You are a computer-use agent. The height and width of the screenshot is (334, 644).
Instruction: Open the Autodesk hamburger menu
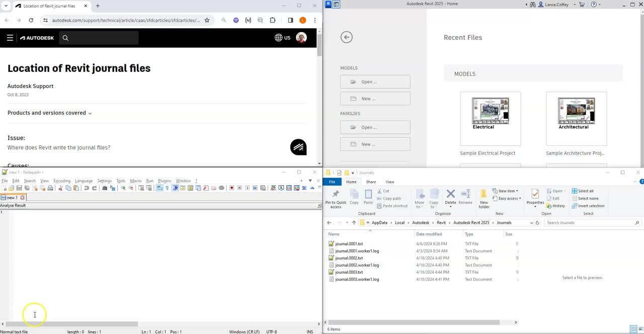pyautogui.click(x=10, y=38)
